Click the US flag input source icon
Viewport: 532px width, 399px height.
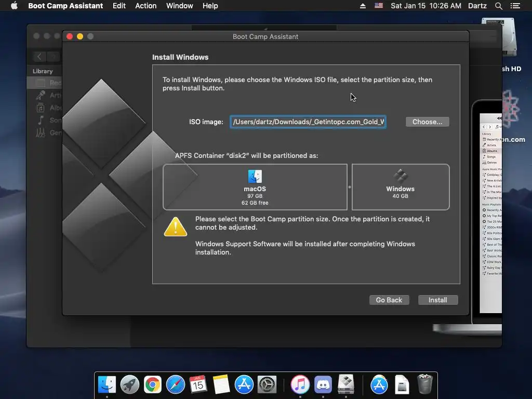click(379, 6)
